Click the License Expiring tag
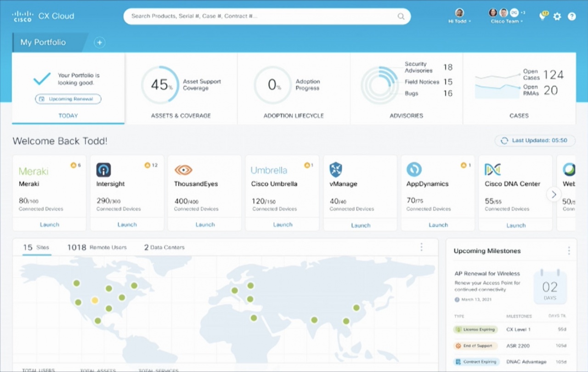 pos(475,330)
